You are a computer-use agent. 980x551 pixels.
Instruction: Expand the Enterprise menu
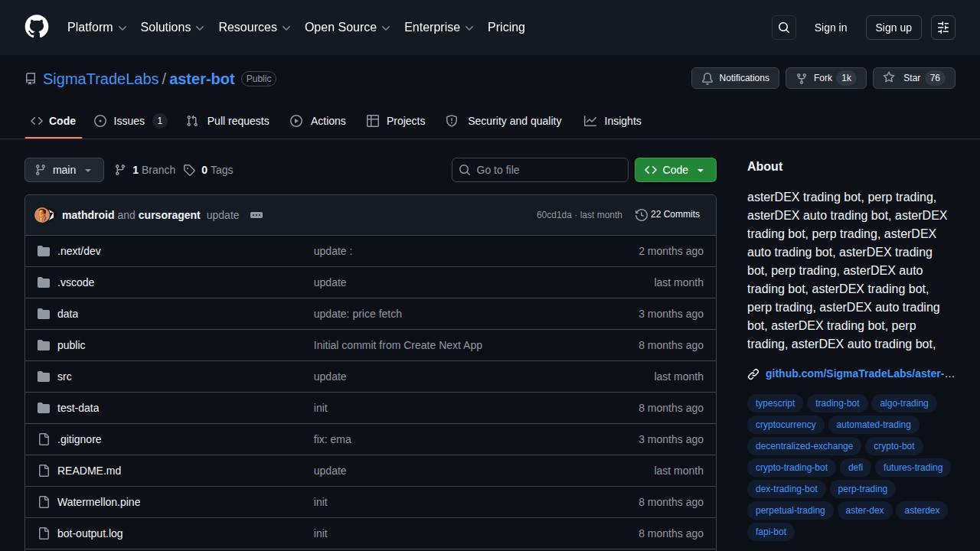pyautogui.click(x=439, y=28)
